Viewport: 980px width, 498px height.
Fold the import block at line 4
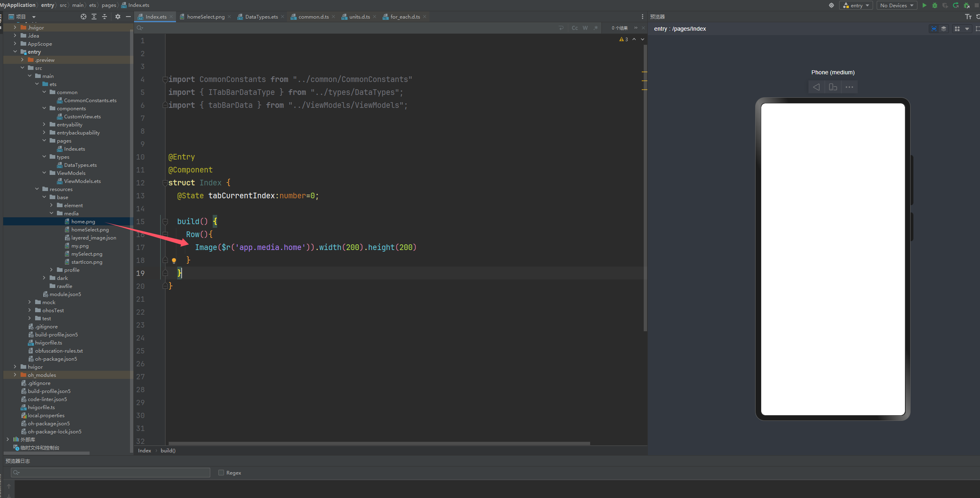165,80
